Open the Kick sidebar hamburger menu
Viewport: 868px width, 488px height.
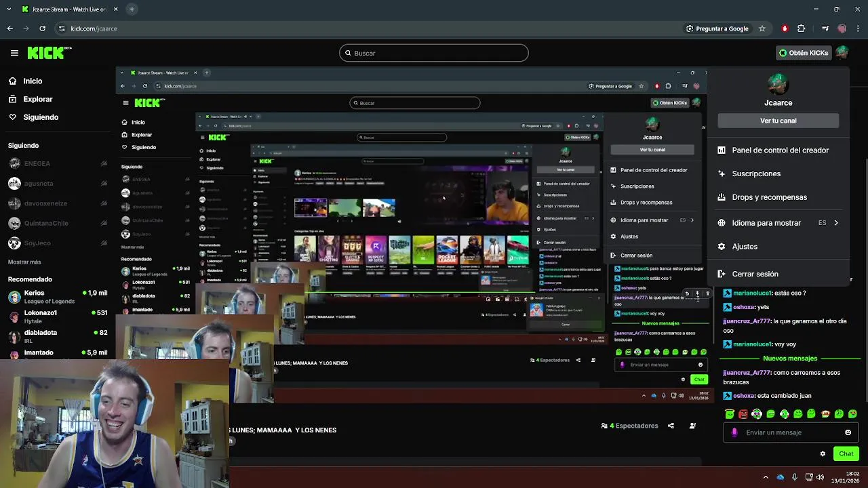coord(14,53)
